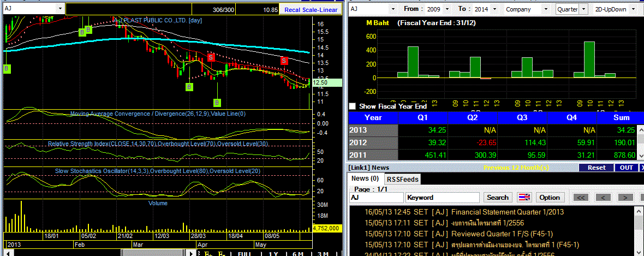Select the Q3 column header
This screenshot has height=256, width=644.
click(x=522, y=117)
